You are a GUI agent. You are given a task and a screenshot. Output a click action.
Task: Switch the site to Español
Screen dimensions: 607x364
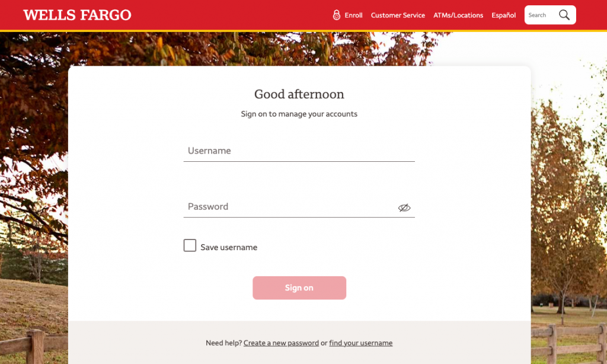click(503, 15)
